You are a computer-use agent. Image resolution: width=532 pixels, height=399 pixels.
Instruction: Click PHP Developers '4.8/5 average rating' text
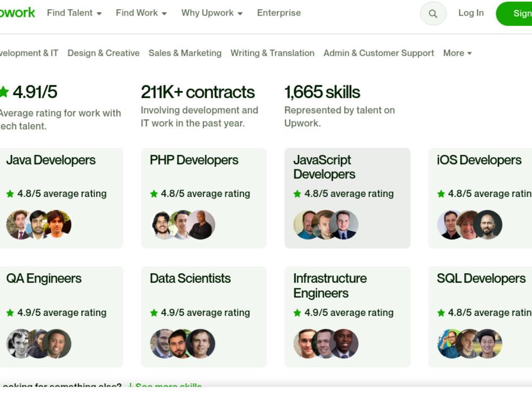point(205,194)
